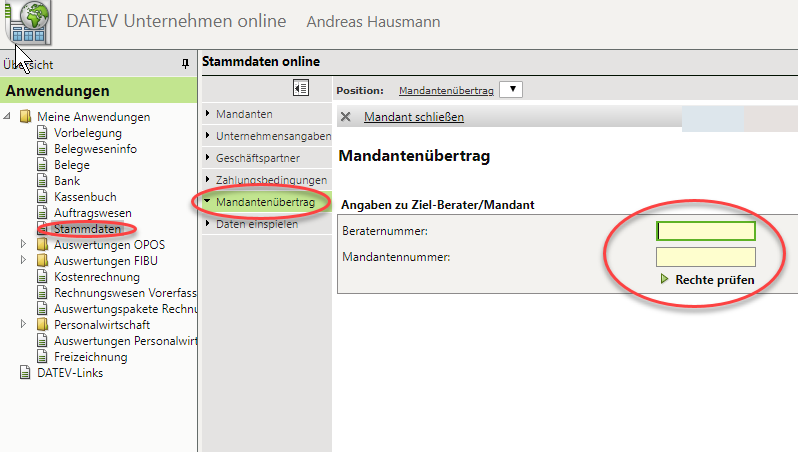Click the Übersicht panel label

(28, 65)
